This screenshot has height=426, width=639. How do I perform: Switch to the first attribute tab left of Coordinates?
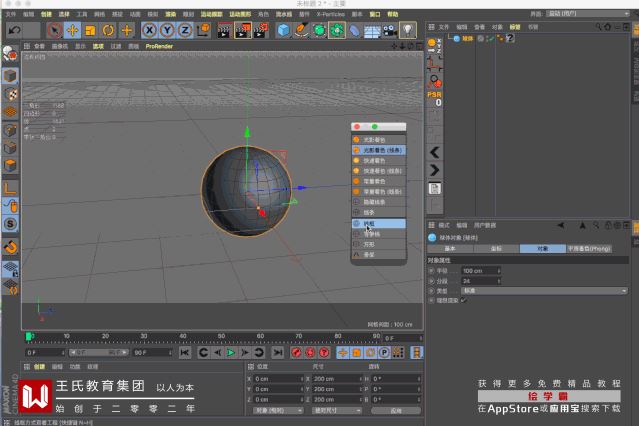[450, 249]
